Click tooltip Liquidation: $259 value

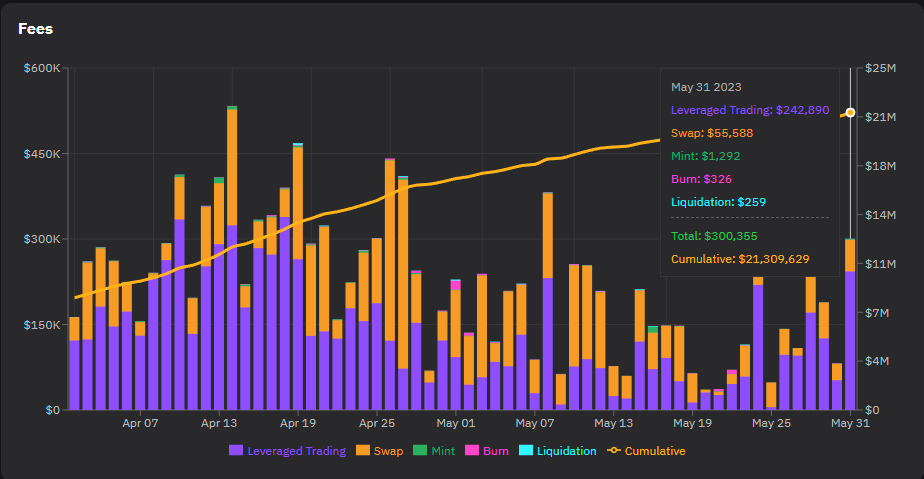click(718, 202)
